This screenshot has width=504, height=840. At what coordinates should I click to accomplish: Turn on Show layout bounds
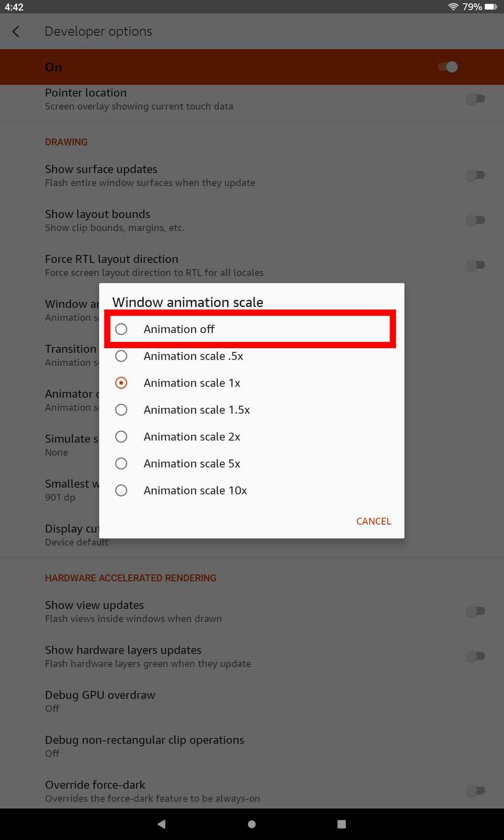coord(475,220)
